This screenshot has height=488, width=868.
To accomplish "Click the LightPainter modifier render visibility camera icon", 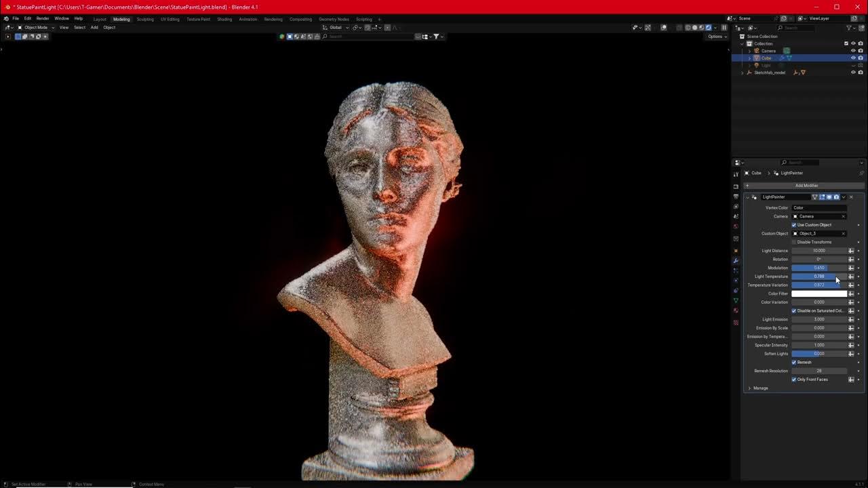I will [x=836, y=197].
